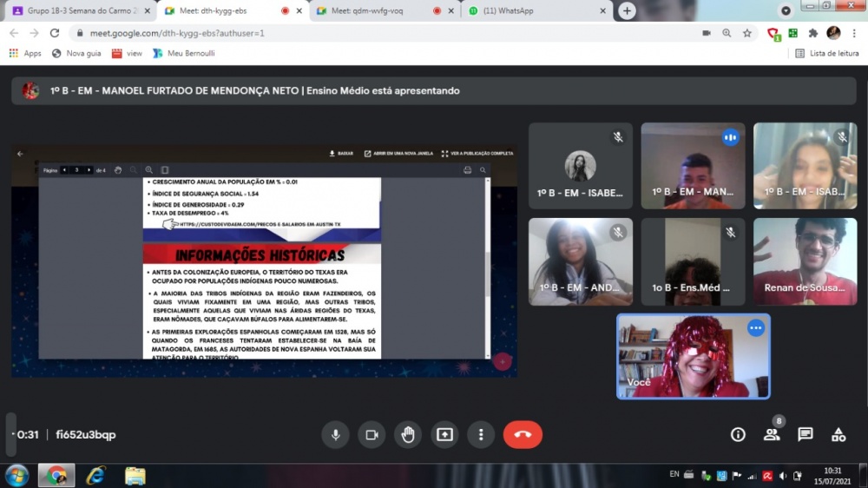Screen dimensions: 868x488
Task: Open a new browser tab
Action: pos(627,10)
